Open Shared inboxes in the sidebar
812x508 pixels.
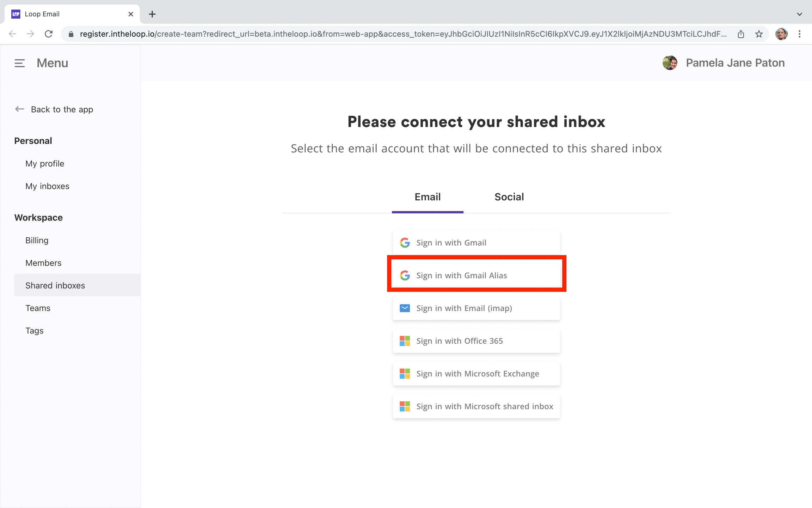point(55,285)
